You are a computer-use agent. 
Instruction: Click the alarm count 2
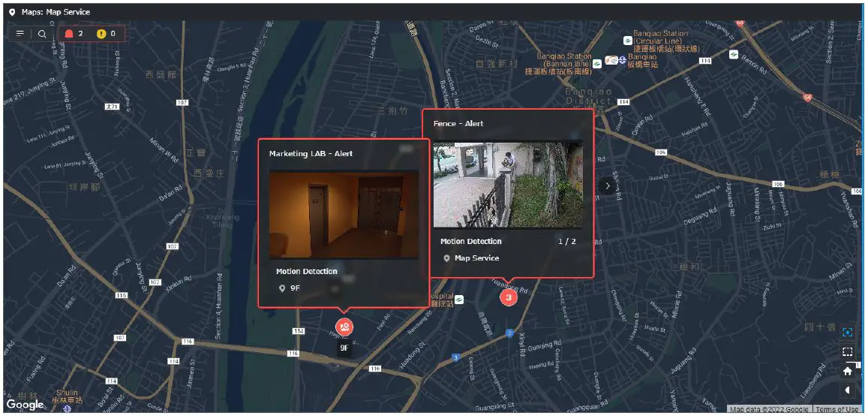click(x=81, y=34)
